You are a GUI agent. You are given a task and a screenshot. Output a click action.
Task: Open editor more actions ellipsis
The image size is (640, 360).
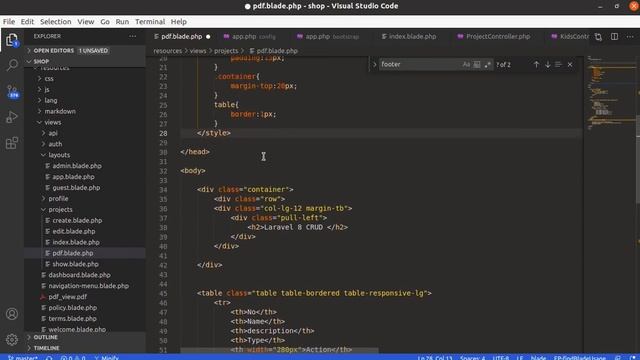[630, 37]
